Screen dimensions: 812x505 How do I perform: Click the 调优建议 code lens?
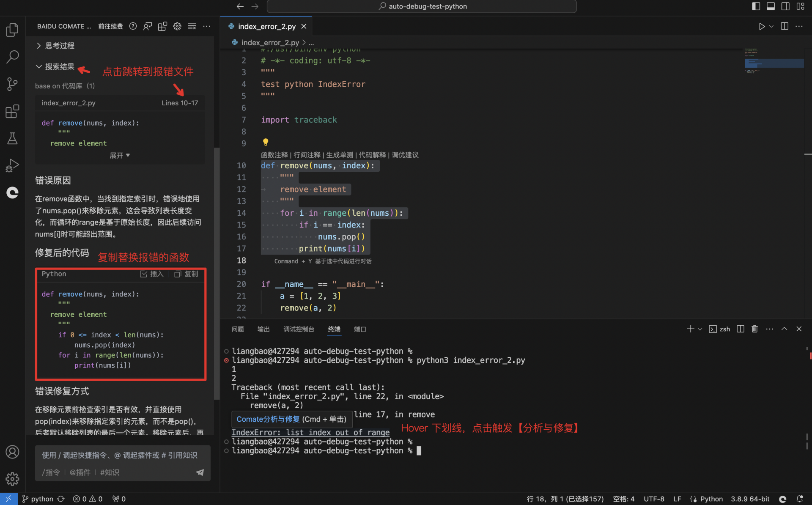point(405,155)
